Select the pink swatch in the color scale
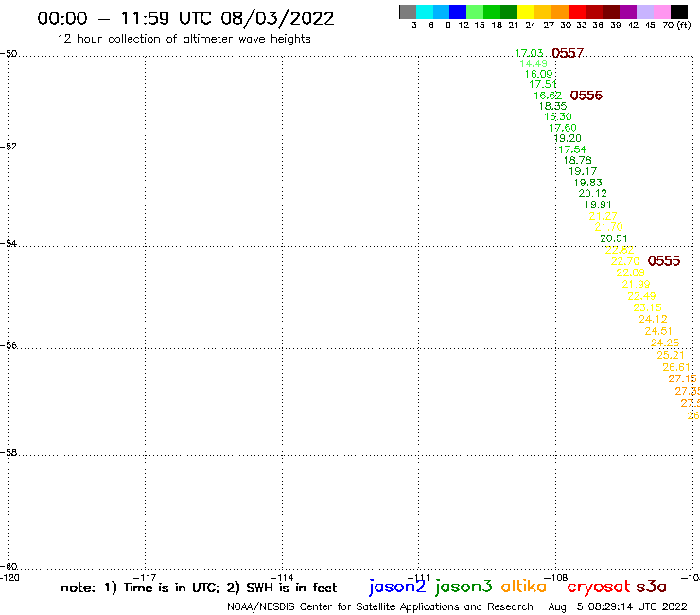Viewport: 700px width, 615px height. click(x=661, y=11)
